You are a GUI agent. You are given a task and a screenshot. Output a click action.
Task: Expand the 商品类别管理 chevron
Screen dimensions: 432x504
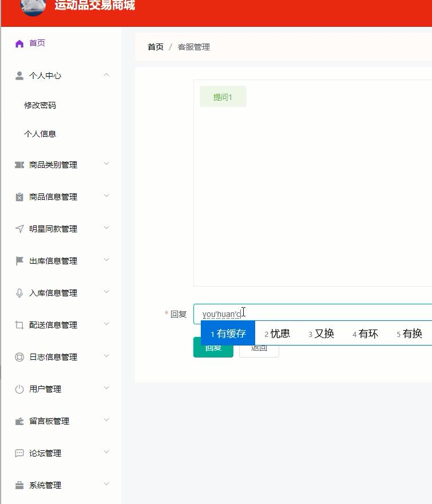tap(106, 164)
